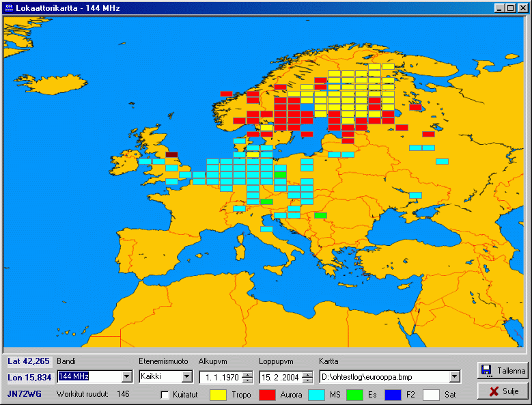Click the Tropo legend label

click(241, 395)
